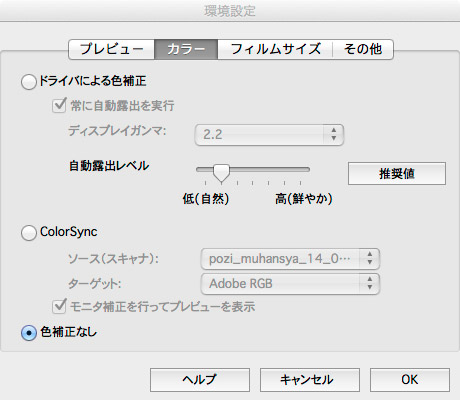Open the その他 tab
This screenshot has width=460, height=400.
coord(363,49)
